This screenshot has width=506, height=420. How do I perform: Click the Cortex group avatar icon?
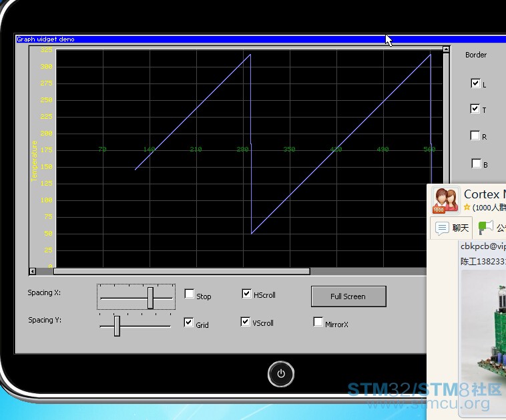pyautogui.click(x=445, y=200)
